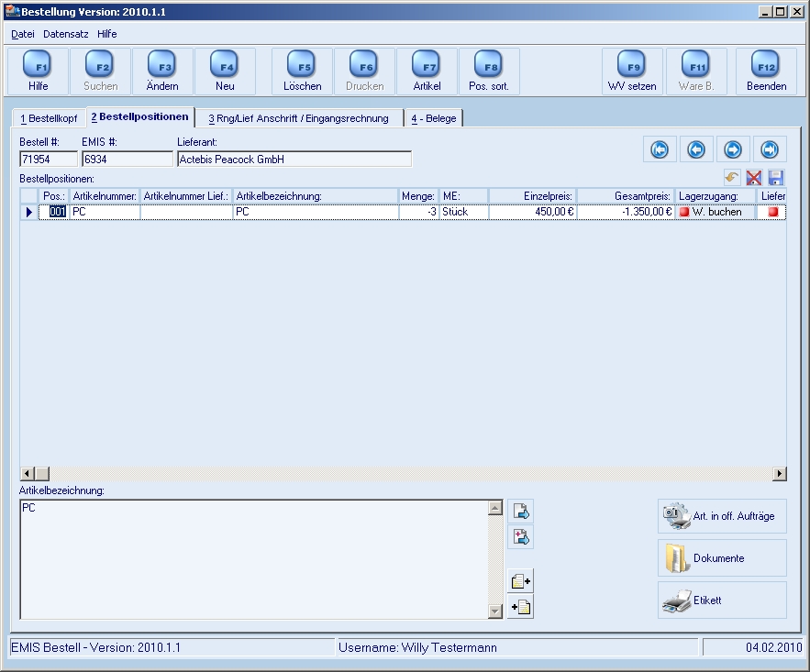Go to the next record arrow
The width and height of the screenshot is (810, 672).
pyautogui.click(x=733, y=149)
